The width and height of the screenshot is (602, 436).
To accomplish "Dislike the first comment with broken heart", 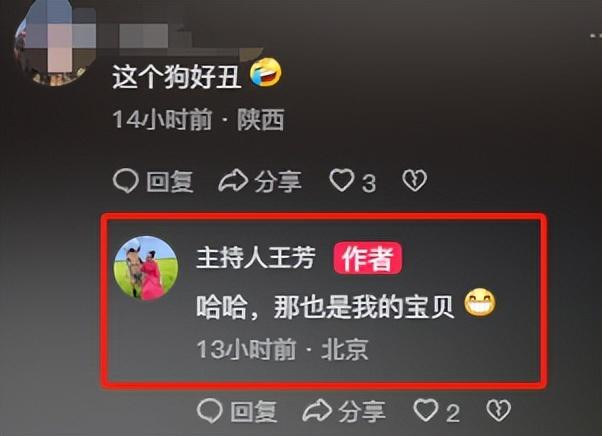I will pyautogui.click(x=414, y=180).
